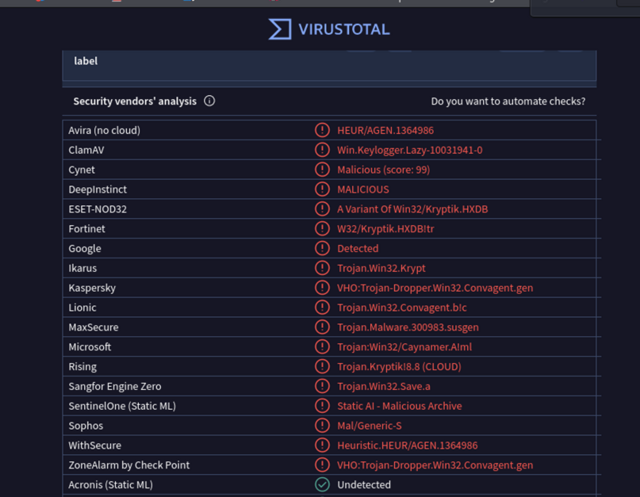Select detection 'Trojan.Win32.Krypt'
This screenshot has height=497, width=640.
pyautogui.click(x=381, y=268)
